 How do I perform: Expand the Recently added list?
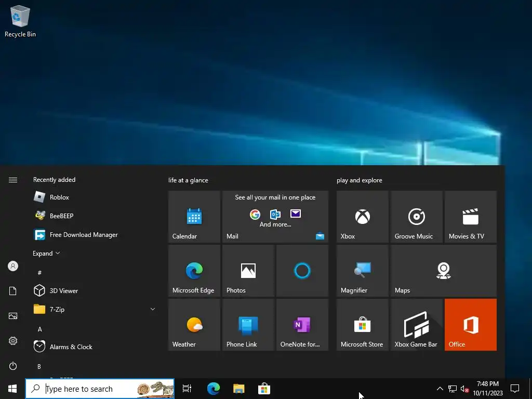coord(46,254)
